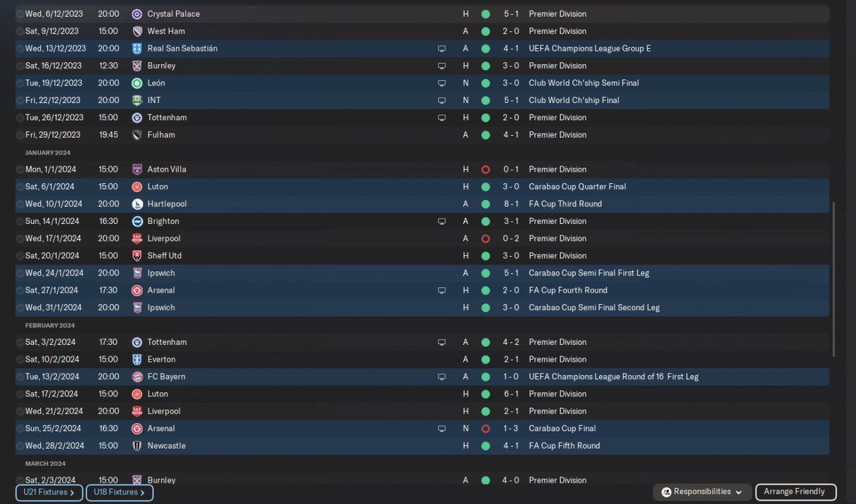Open UEFA Champions League Group E competition link

pos(589,48)
